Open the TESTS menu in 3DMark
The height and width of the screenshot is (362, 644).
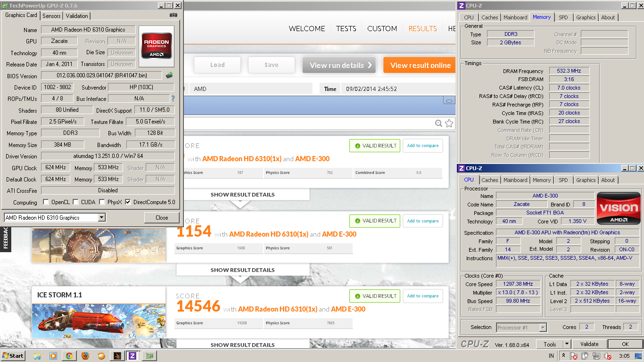(346, 29)
